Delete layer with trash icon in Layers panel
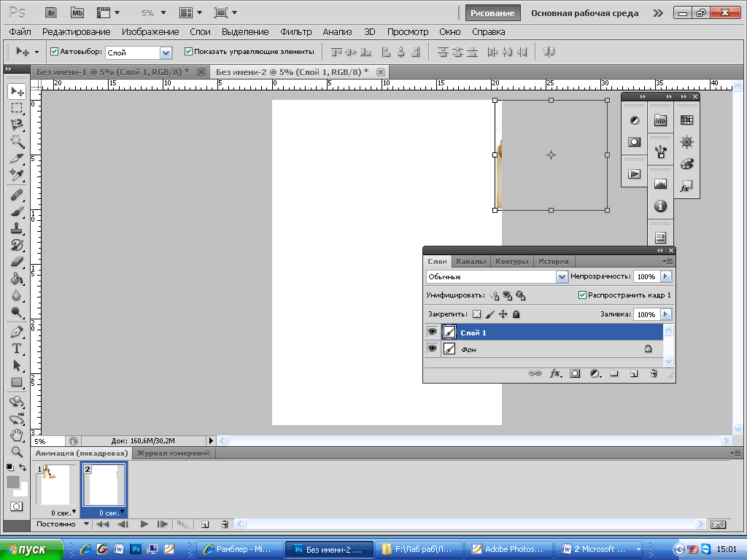Screen dimensions: 747x560 (x=654, y=374)
